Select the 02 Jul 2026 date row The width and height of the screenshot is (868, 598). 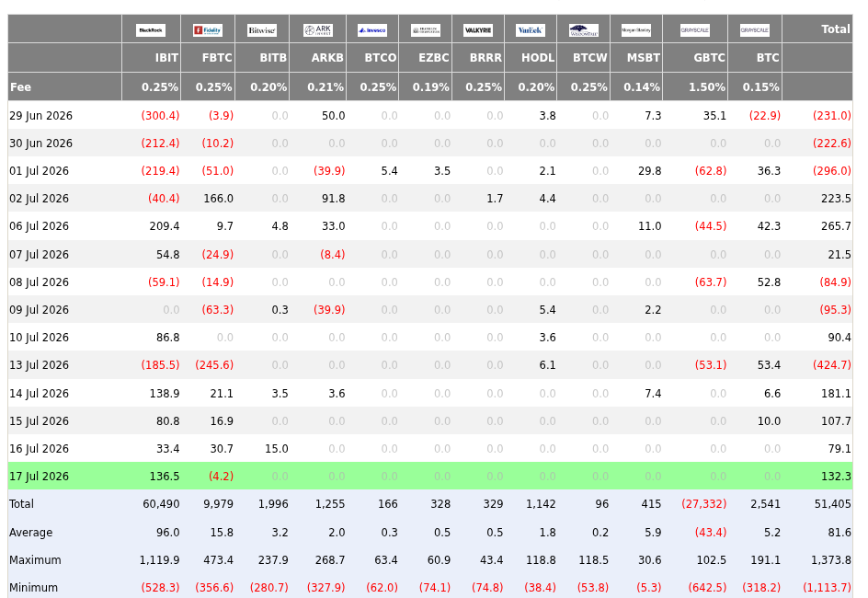tap(430, 198)
